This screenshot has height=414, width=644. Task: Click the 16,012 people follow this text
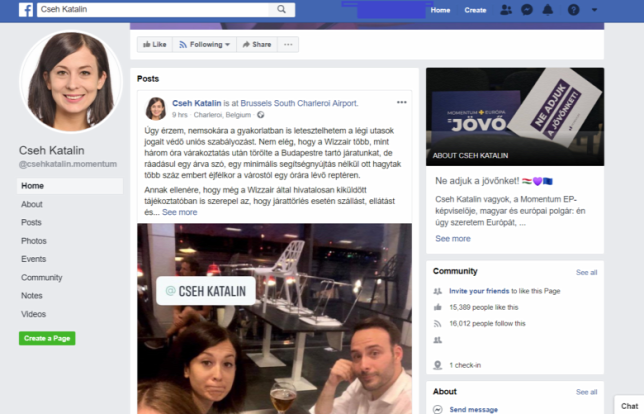[488, 324]
